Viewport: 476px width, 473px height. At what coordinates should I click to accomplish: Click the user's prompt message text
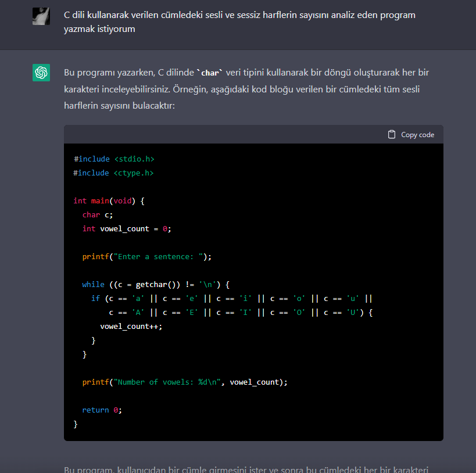[x=239, y=22]
